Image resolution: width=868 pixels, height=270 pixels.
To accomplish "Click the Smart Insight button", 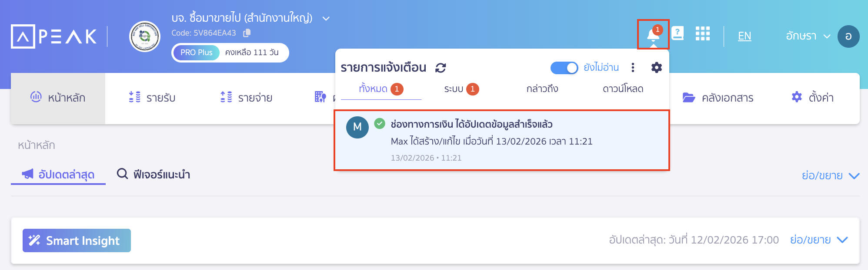I will (x=77, y=240).
